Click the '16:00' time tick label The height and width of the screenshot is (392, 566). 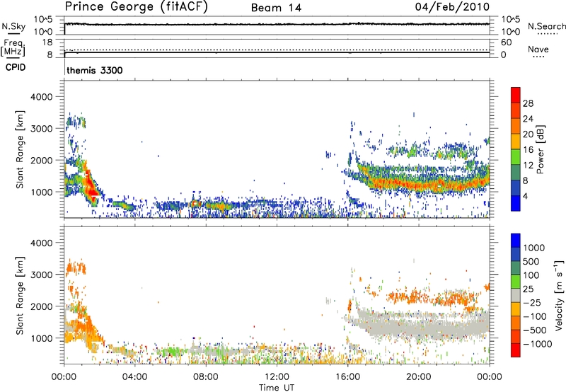pyautogui.click(x=347, y=377)
